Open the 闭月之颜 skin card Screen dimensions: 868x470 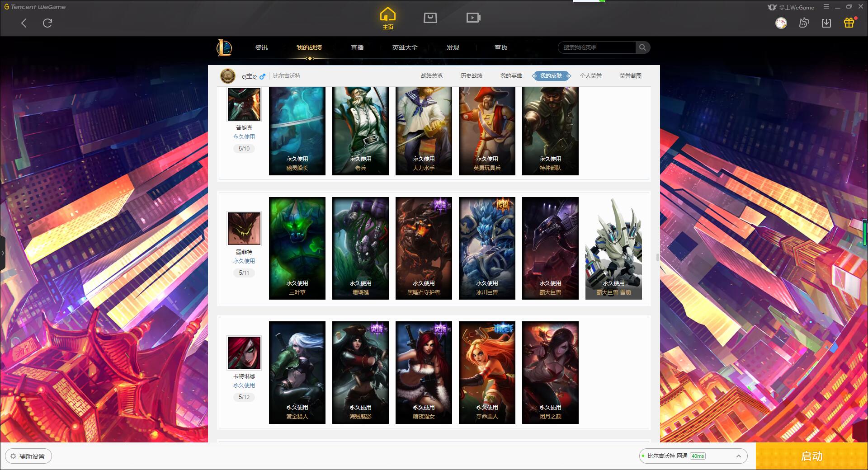(550, 372)
